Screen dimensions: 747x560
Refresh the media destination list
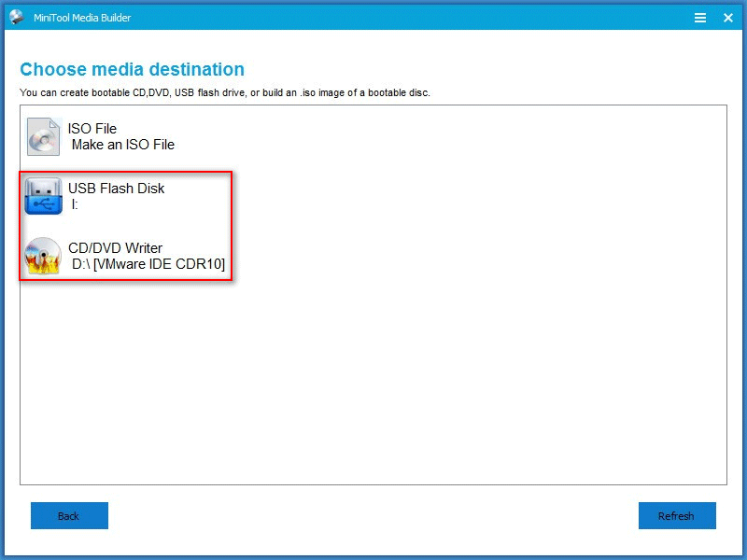click(x=677, y=516)
